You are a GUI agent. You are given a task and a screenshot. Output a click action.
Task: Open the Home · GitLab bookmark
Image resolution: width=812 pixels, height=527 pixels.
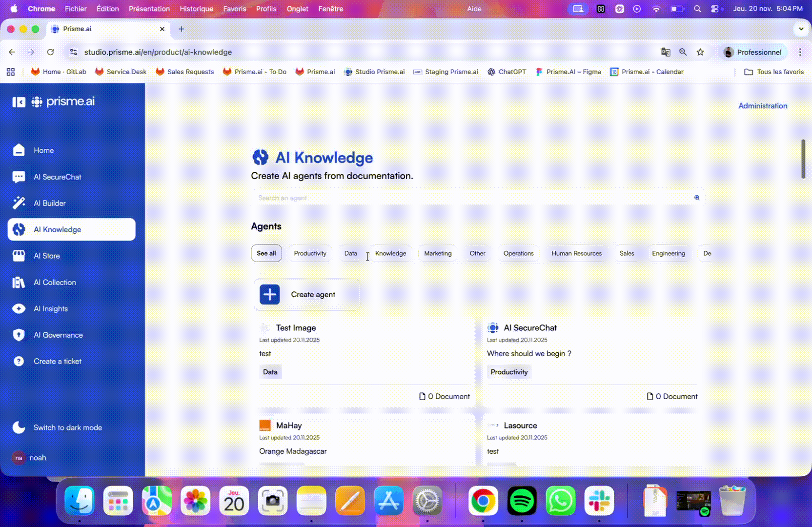[59, 72]
